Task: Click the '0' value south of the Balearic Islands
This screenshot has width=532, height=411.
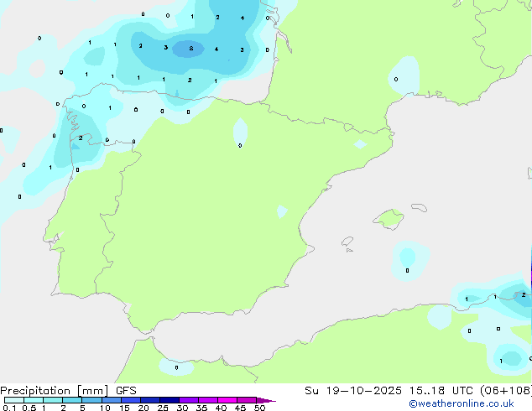Action: 407,270
